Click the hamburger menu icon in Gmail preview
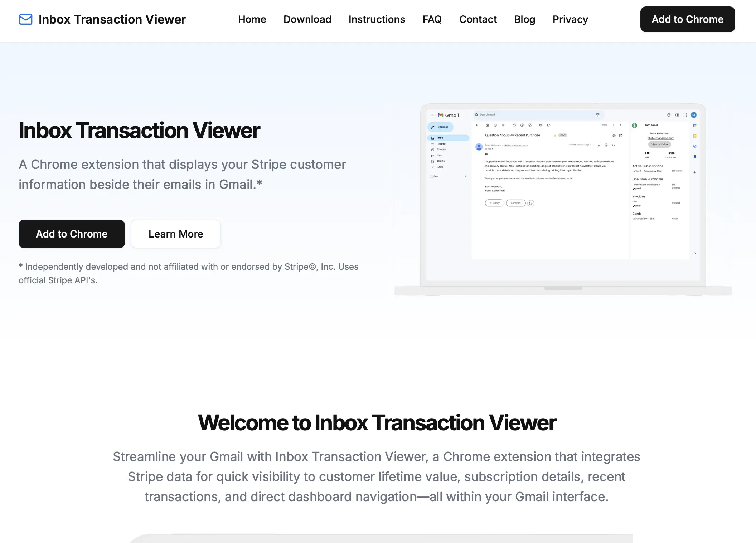Screen dimensions: 756x543 click(432, 115)
